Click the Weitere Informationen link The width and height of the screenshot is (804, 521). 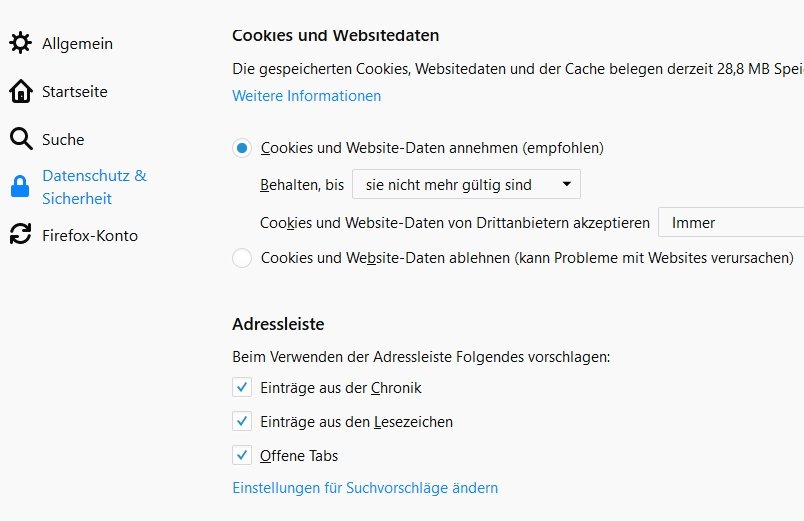coord(306,96)
